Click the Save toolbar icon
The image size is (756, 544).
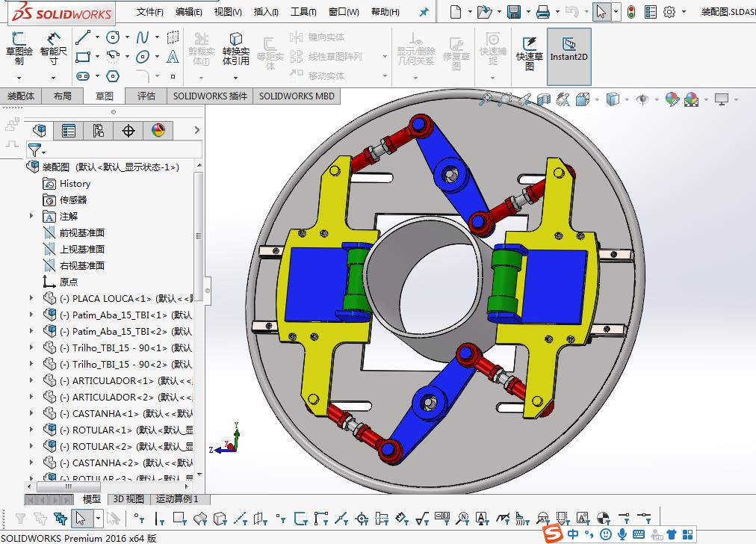(x=514, y=11)
